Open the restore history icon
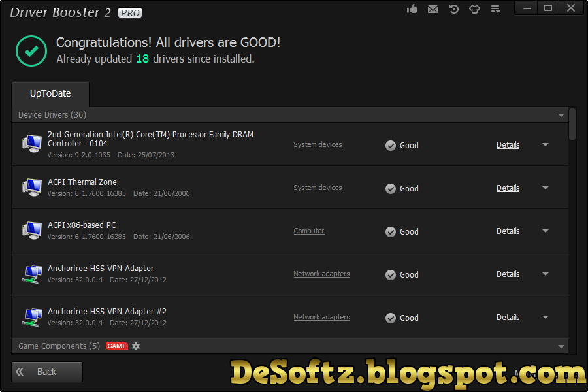The width and height of the screenshot is (588, 392). tap(454, 9)
